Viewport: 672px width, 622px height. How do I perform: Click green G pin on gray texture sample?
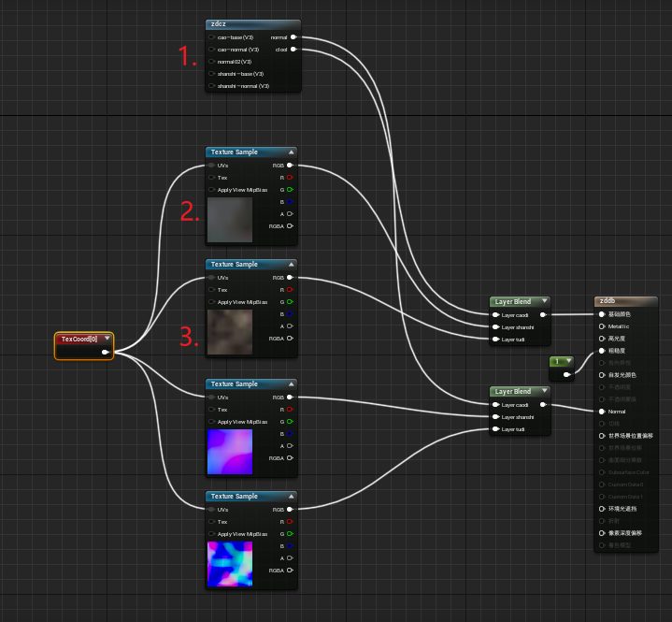point(290,190)
